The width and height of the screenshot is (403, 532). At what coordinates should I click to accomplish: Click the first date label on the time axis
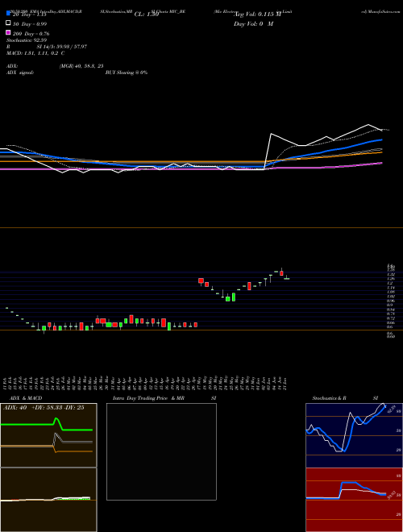[x=6, y=383]
